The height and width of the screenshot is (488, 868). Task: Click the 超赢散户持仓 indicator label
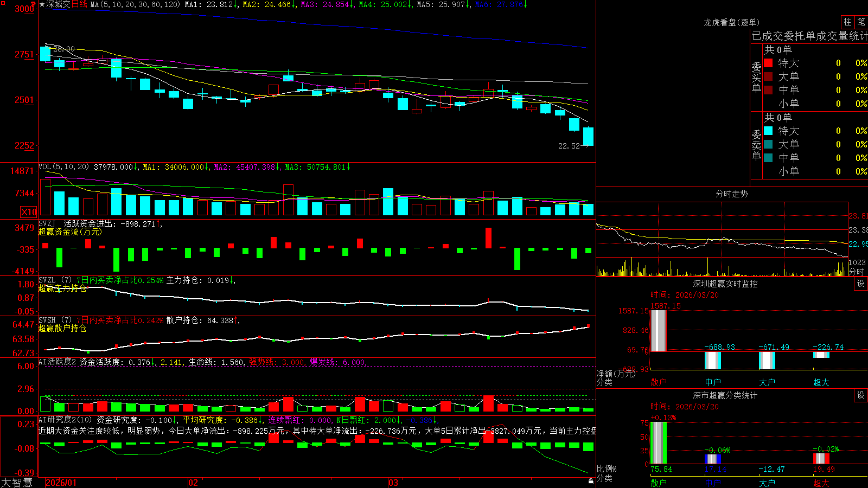pyautogui.click(x=62, y=328)
